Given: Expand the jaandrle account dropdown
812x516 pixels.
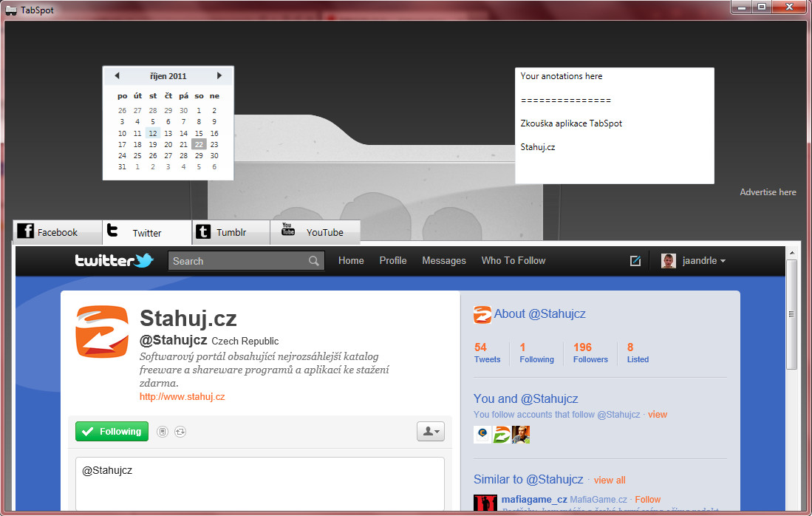Looking at the screenshot, I should click(x=723, y=261).
